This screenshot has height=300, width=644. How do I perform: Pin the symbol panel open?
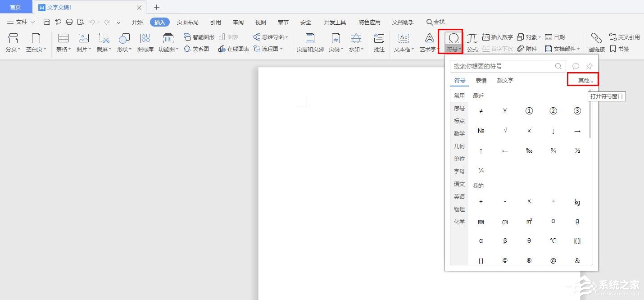pyautogui.click(x=589, y=66)
